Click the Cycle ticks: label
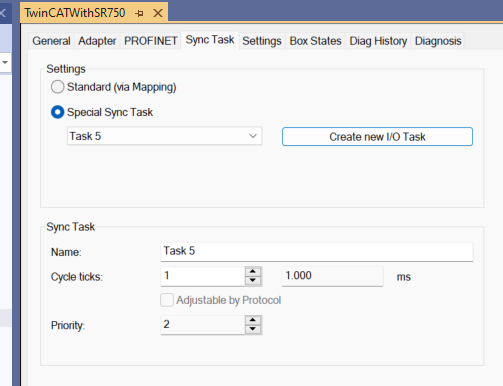The image size is (503, 386). pyautogui.click(x=77, y=277)
